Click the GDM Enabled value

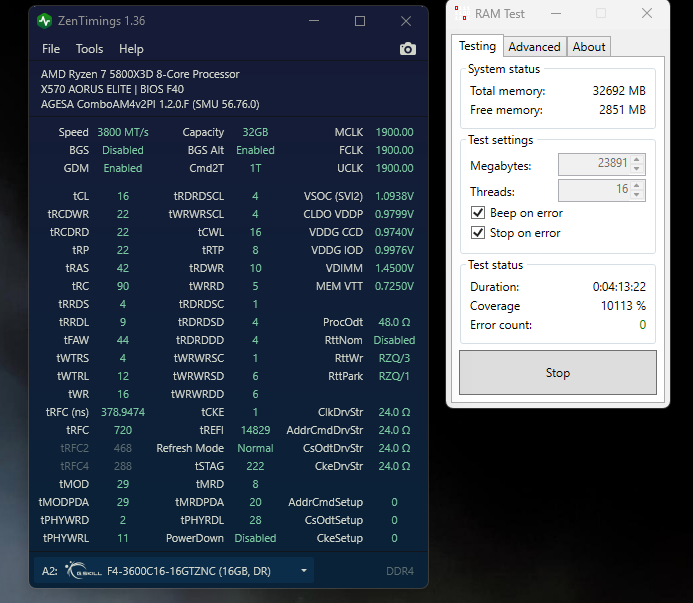point(123,168)
